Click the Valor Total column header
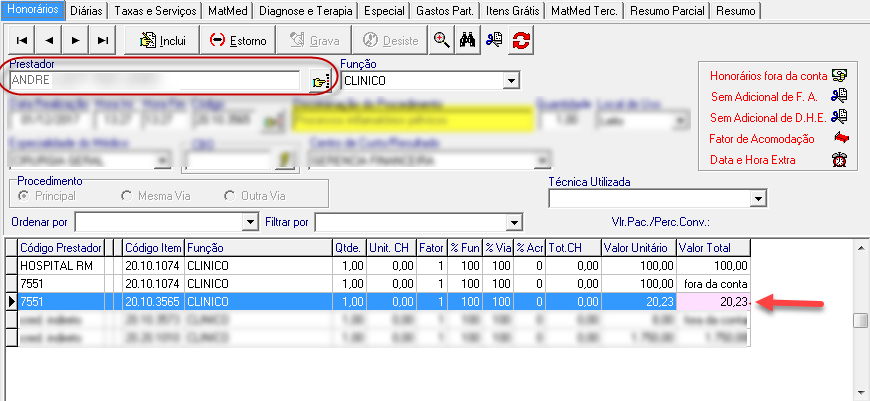 713,248
